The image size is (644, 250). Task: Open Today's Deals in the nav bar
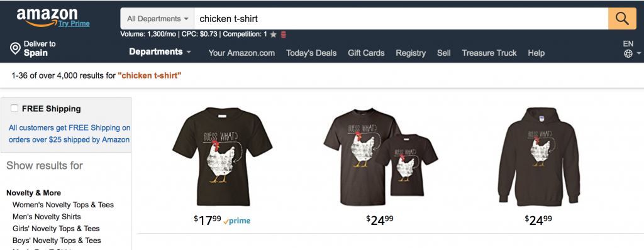311,53
